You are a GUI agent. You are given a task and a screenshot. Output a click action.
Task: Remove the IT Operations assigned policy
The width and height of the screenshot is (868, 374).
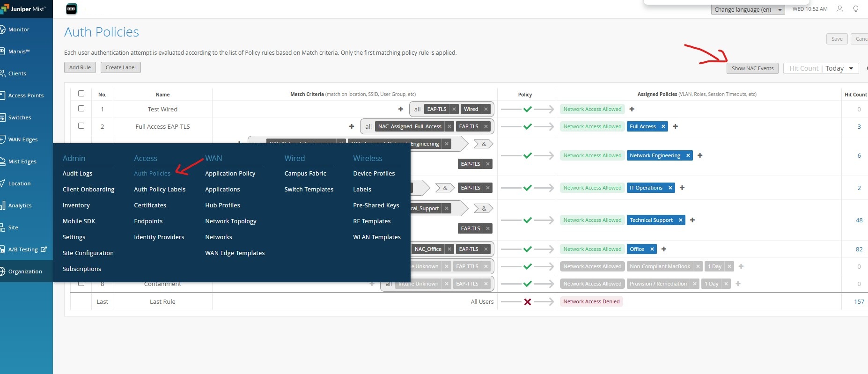click(670, 188)
